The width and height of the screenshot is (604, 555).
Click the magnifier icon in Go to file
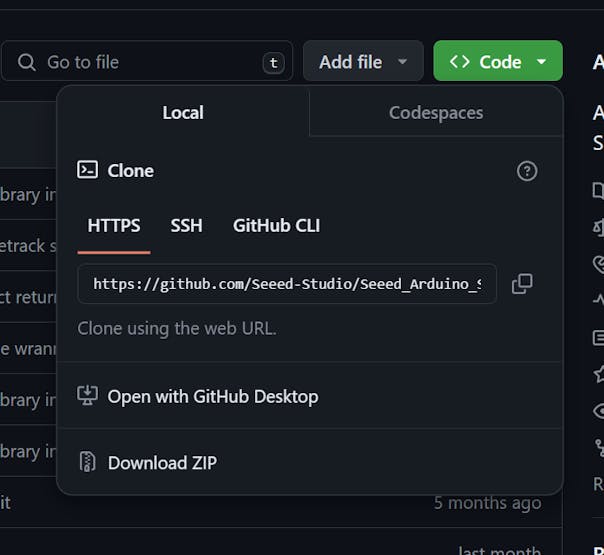26,62
